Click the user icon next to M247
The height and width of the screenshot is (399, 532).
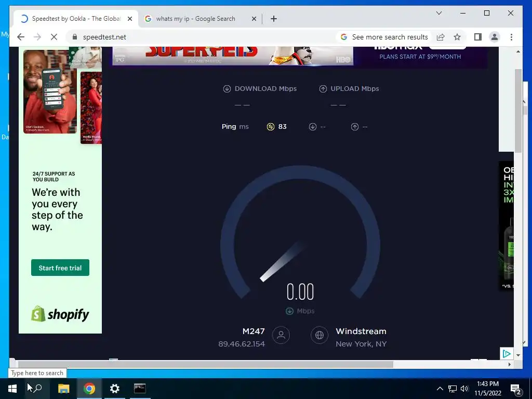[x=281, y=335]
